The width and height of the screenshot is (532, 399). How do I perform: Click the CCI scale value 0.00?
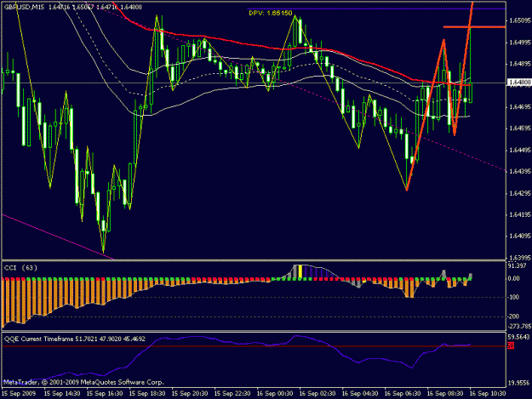[513, 279]
